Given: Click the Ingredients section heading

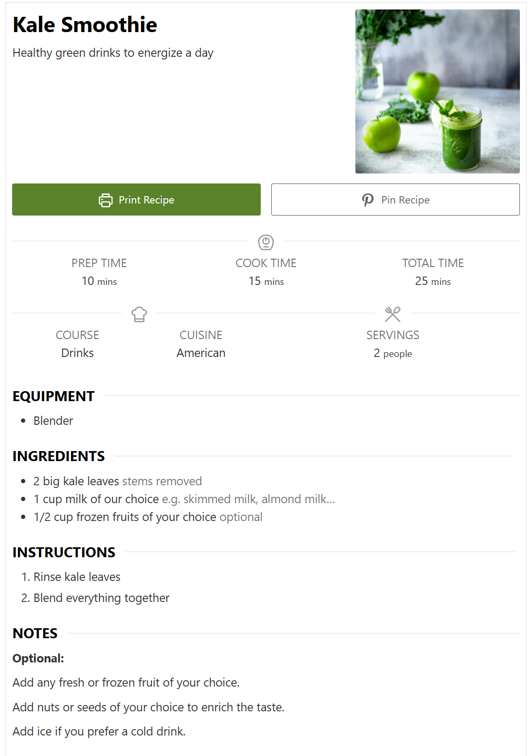Looking at the screenshot, I should click(x=59, y=456).
